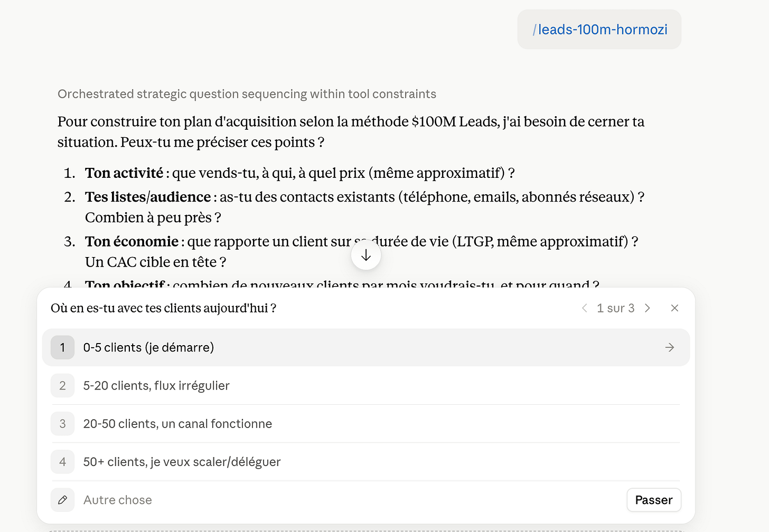Close the question panel with X
Image resolution: width=769 pixels, height=532 pixels.
[x=674, y=308]
